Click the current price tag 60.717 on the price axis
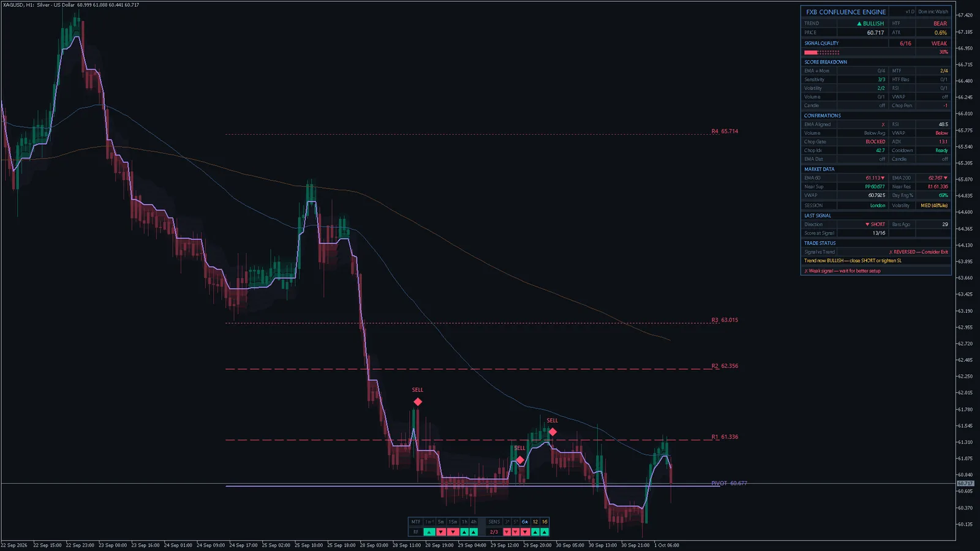This screenshot has width=980, height=551. click(965, 484)
